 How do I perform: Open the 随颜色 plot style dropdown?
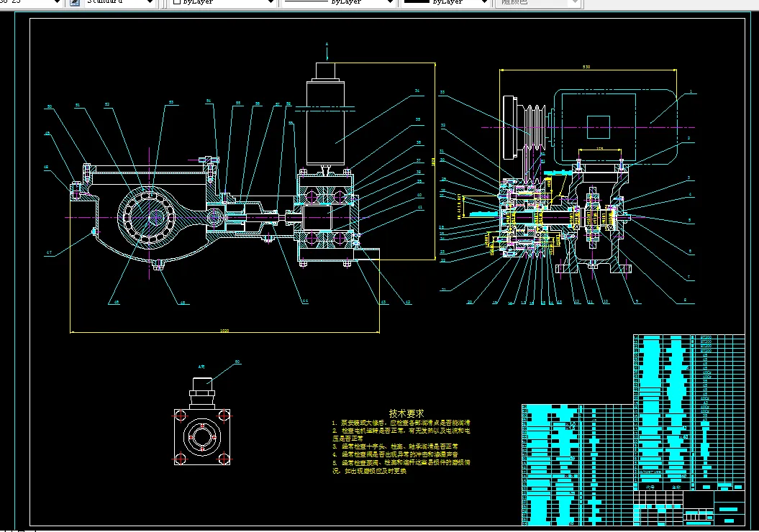pyautogui.click(x=537, y=2)
